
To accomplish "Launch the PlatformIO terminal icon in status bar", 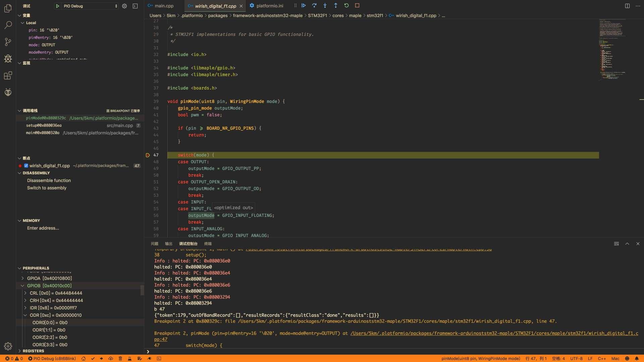I will pyautogui.click(x=159, y=358).
